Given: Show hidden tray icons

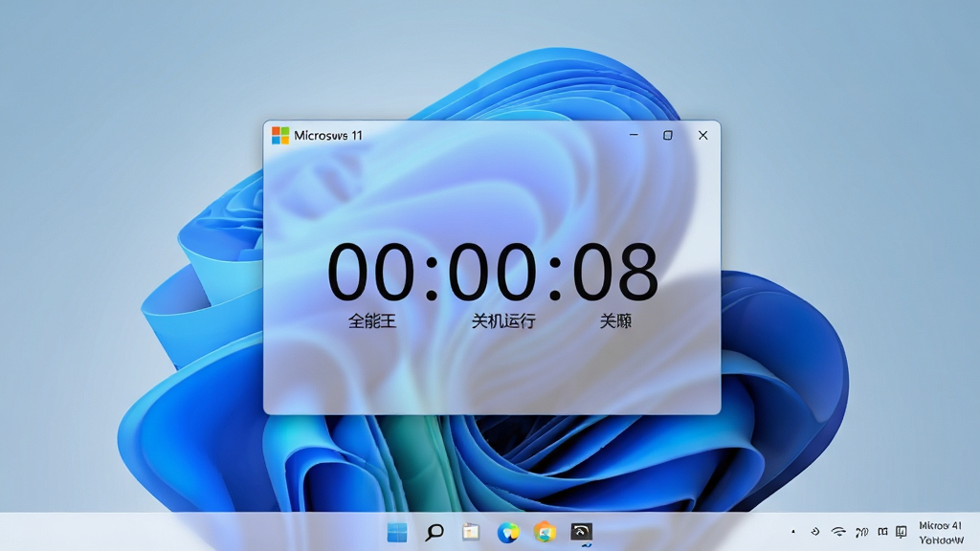Looking at the screenshot, I should [x=793, y=532].
